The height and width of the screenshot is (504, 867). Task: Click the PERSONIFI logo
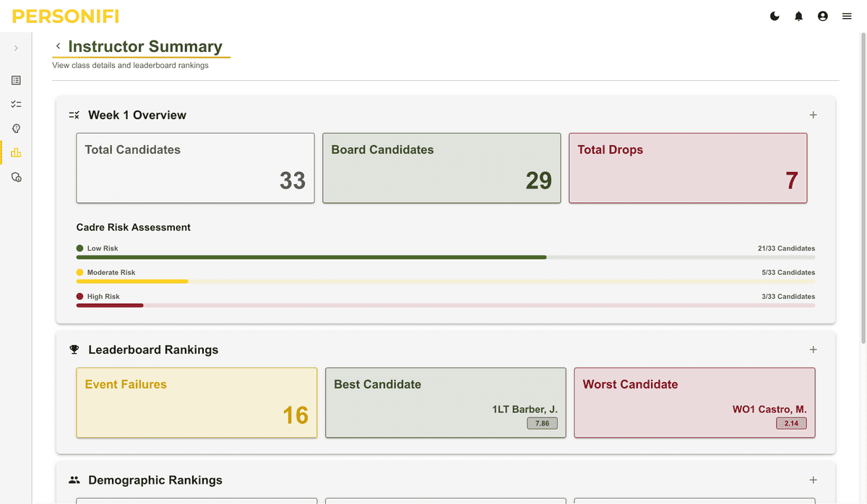[x=66, y=16]
